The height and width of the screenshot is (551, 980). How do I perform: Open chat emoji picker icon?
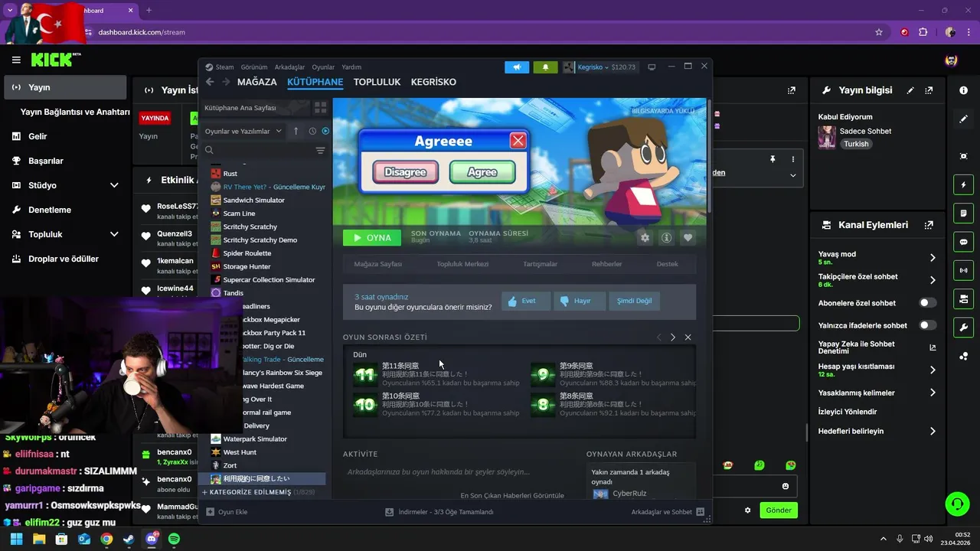coord(786,486)
